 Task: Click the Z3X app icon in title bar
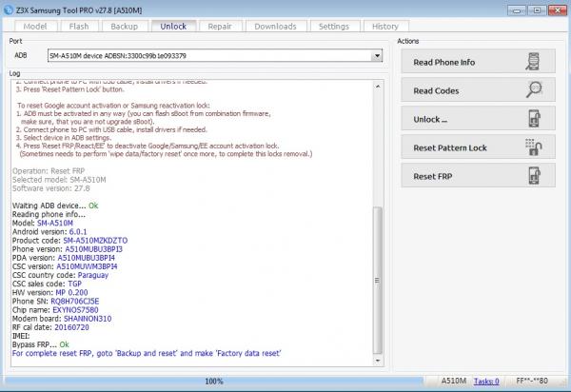point(8,10)
